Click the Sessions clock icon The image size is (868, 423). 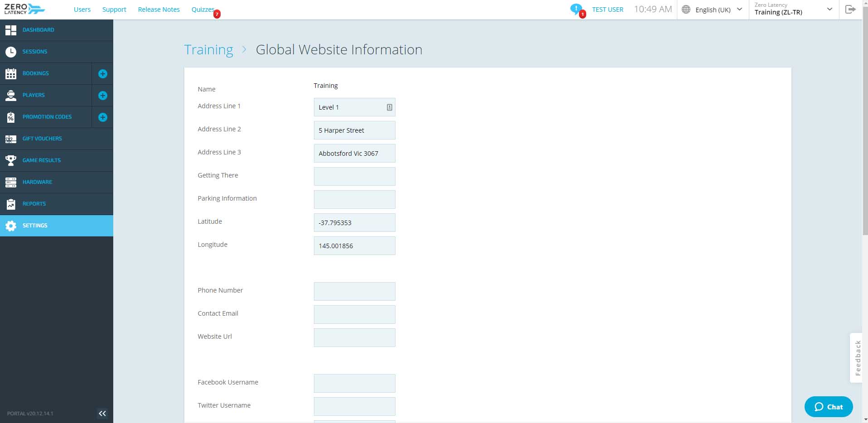click(11, 52)
